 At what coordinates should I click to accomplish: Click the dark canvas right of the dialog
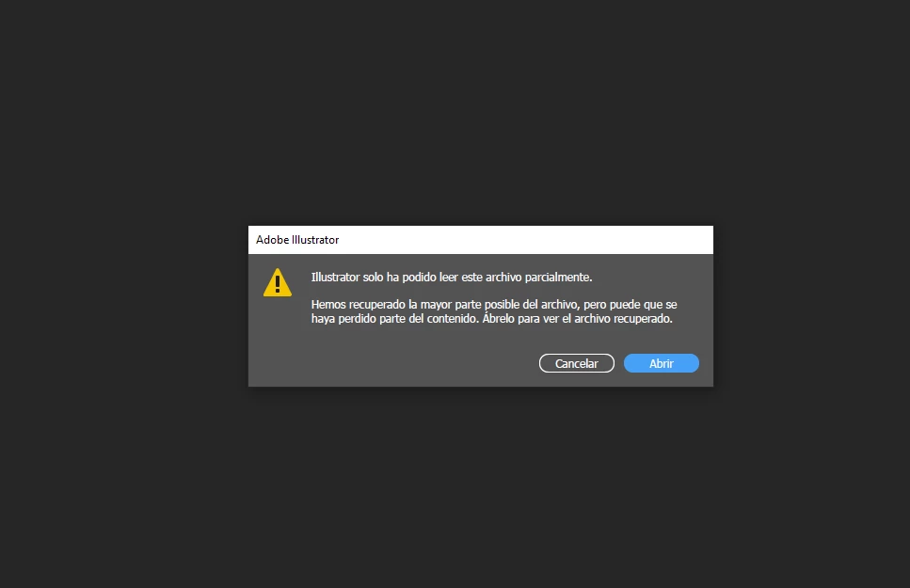pyautogui.click(x=811, y=306)
